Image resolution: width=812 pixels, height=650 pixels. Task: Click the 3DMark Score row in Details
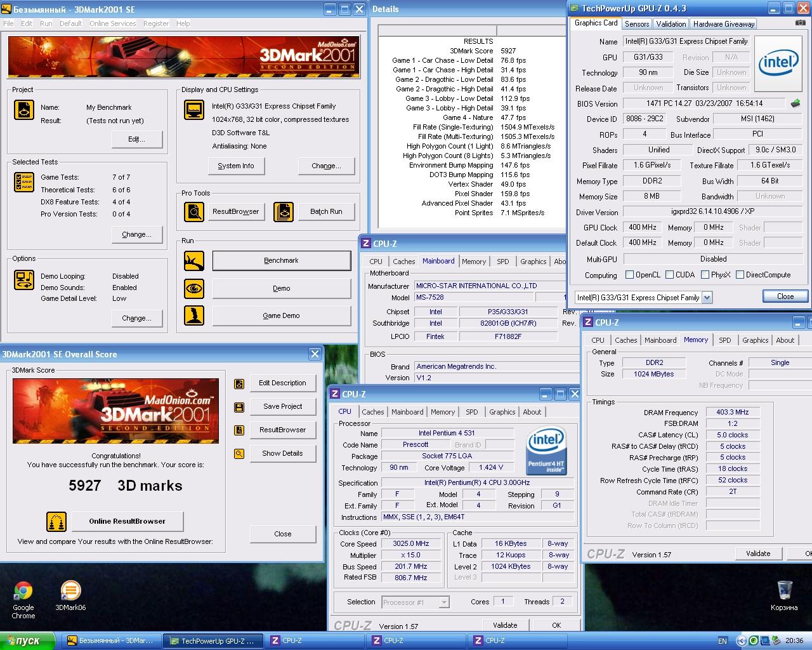pos(483,51)
